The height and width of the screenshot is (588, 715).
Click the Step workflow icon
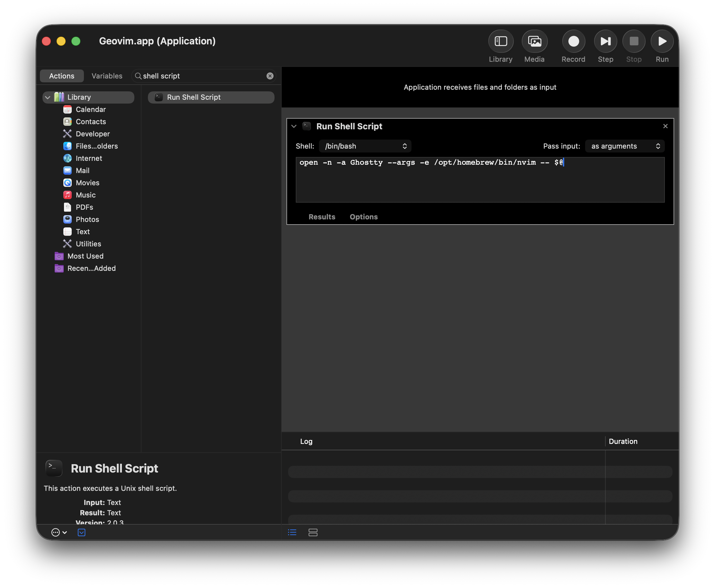[x=605, y=41]
